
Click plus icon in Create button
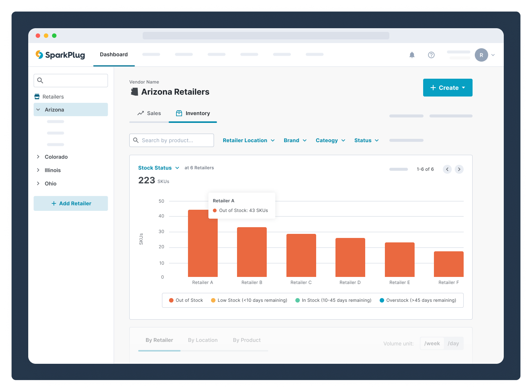click(x=433, y=88)
